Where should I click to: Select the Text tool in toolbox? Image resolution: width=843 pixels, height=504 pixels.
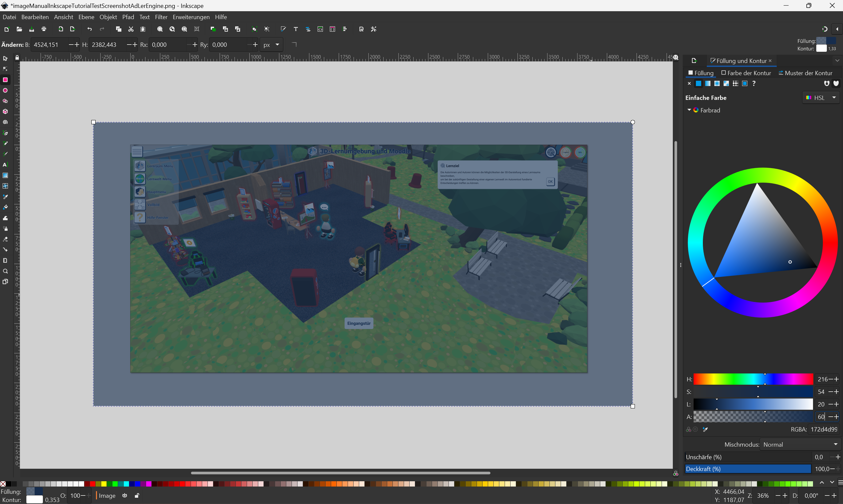5,165
